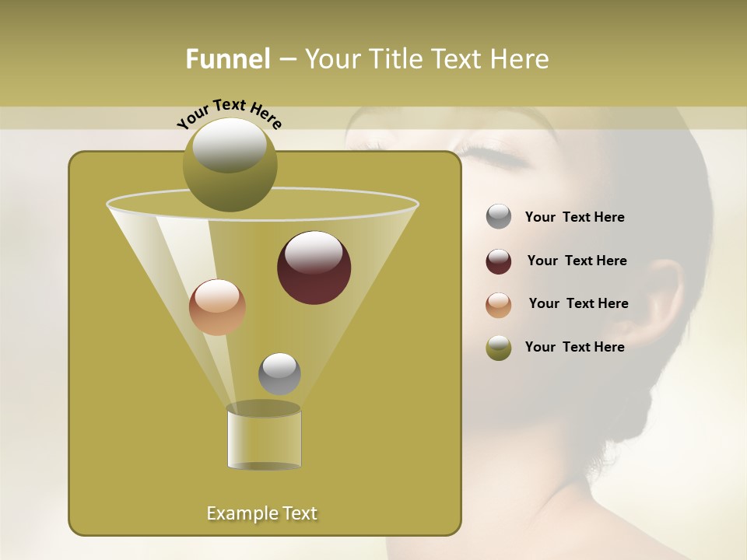Select the olive legend sphere bullet
747x560 pixels.
pyautogui.click(x=498, y=348)
